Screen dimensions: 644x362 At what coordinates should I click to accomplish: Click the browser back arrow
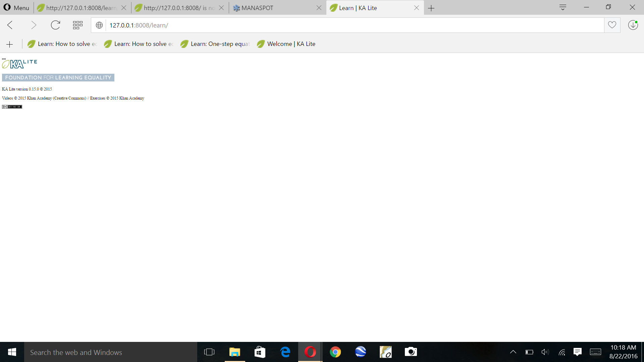[x=10, y=25]
